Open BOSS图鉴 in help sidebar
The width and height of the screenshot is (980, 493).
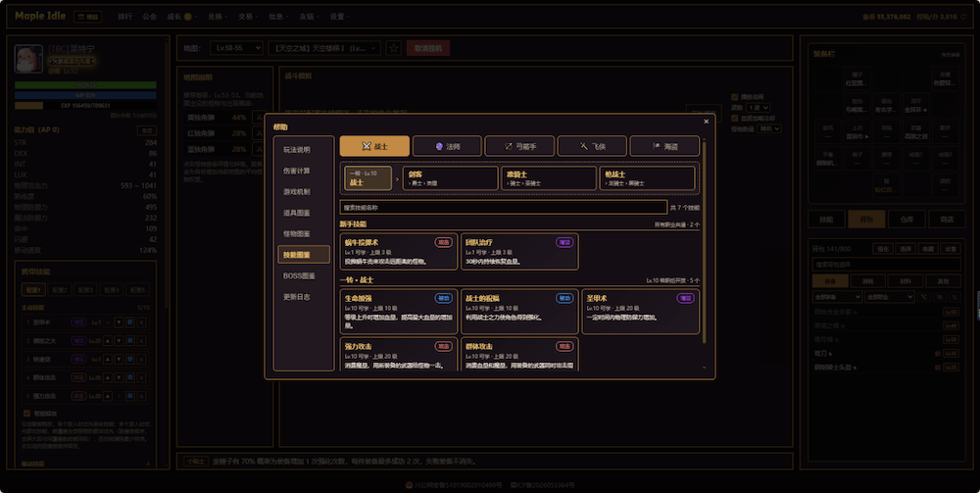(x=304, y=275)
